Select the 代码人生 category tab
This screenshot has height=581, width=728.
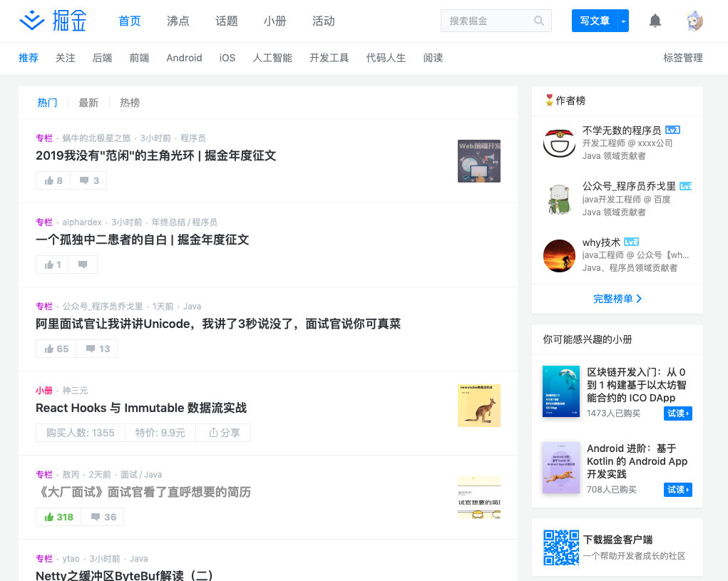pyautogui.click(x=386, y=58)
